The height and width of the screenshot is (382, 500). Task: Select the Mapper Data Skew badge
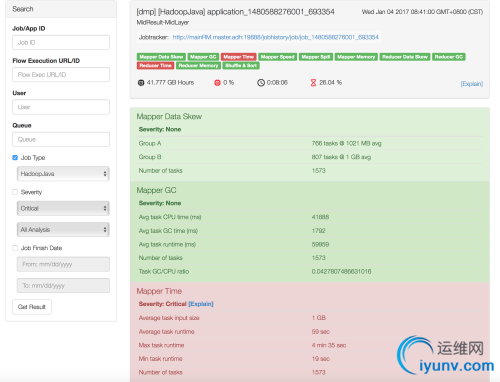(161, 57)
